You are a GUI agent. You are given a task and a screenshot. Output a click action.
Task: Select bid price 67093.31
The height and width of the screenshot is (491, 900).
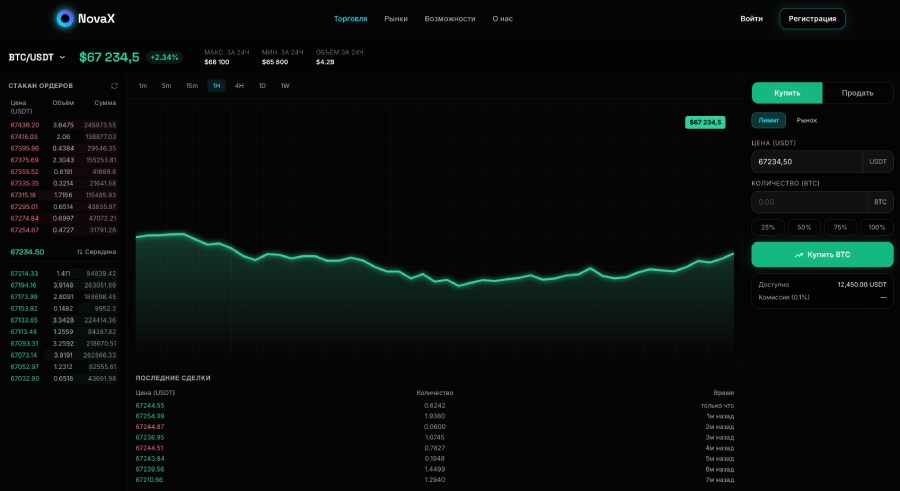[24, 343]
